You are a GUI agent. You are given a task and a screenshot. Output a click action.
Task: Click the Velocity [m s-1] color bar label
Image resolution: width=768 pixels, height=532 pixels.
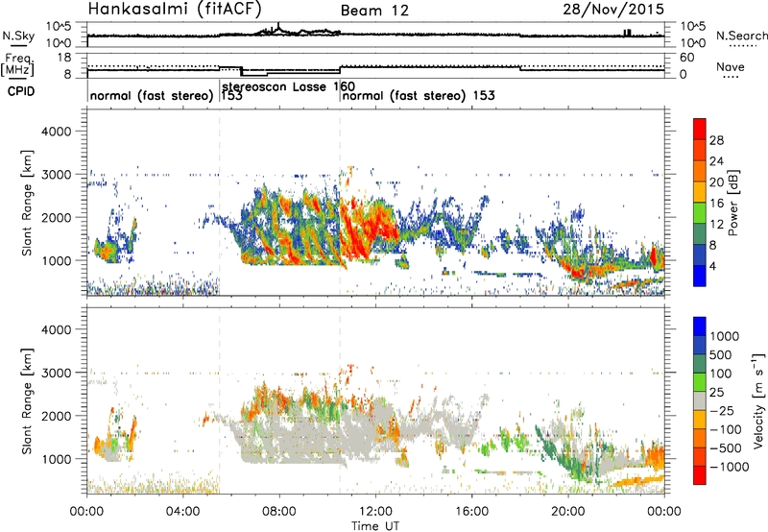click(758, 400)
